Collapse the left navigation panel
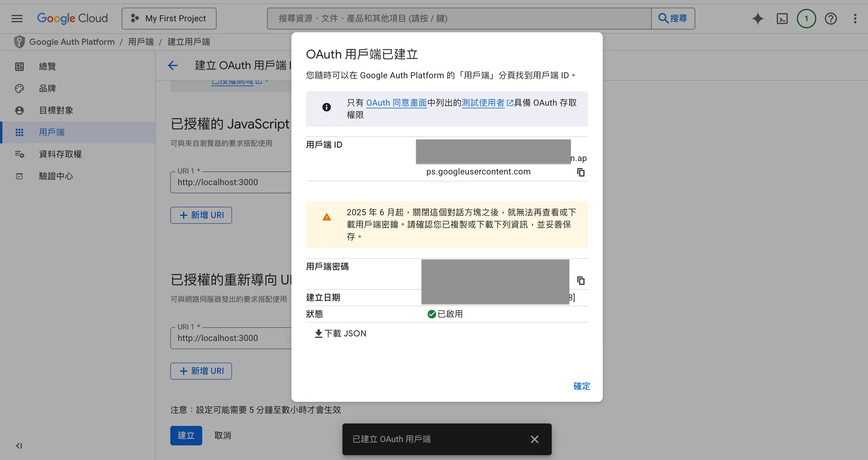This screenshot has height=460, width=868. [x=19, y=446]
